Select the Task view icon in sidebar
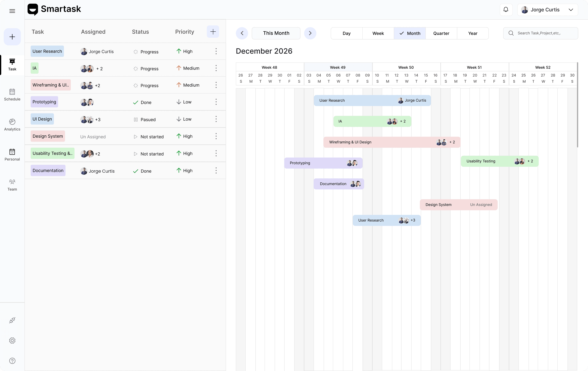Screen dimensions: 588x371 (x=12, y=64)
